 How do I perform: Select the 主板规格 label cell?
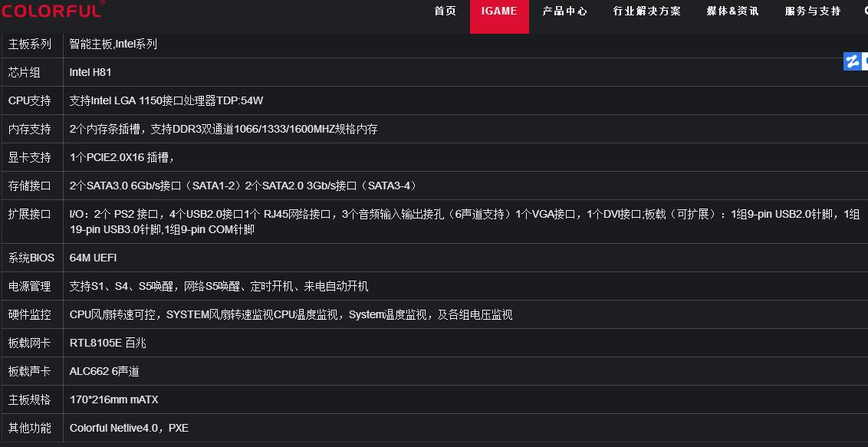31,399
